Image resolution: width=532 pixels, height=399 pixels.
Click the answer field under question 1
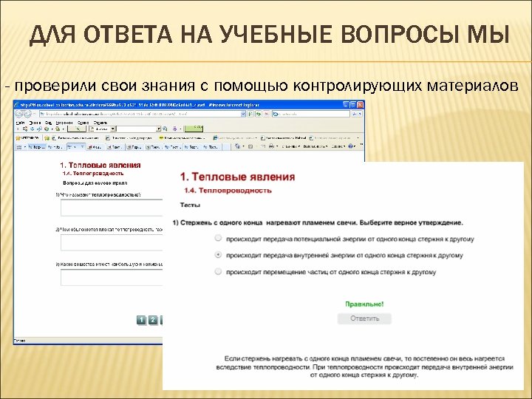pyautogui.click(x=112, y=208)
